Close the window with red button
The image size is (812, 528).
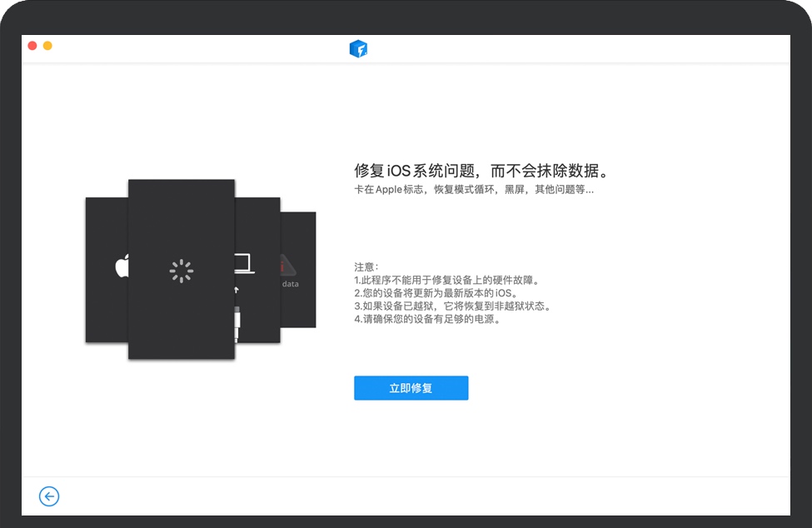[32, 46]
